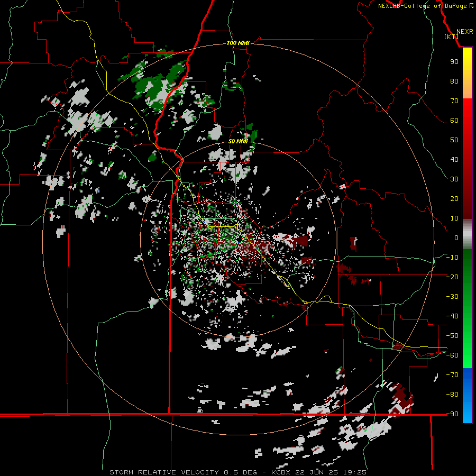Click the "-50" scale value
Image resolution: width=476 pixels, height=476 pixels.
point(452,336)
